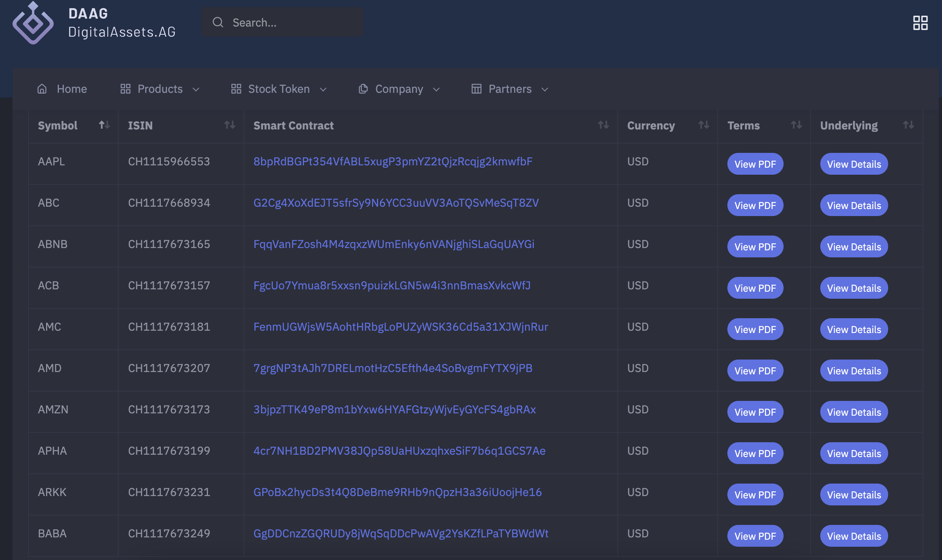
Task: Open the Partners menu
Action: tap(510, 89)
